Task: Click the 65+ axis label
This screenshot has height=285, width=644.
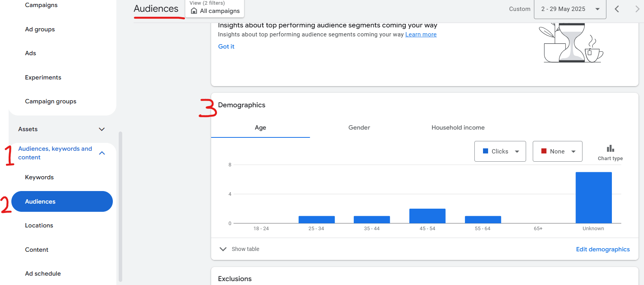Action: click(538, 229)
